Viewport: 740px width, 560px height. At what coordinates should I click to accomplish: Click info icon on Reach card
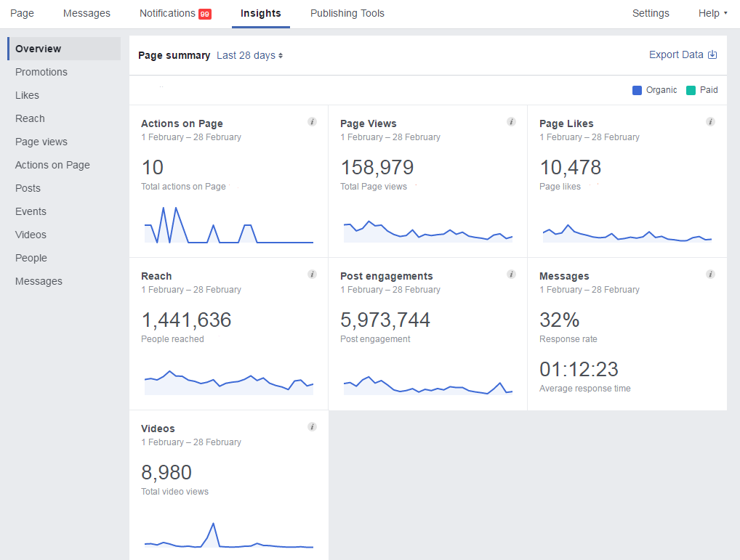tap(312, 275)
